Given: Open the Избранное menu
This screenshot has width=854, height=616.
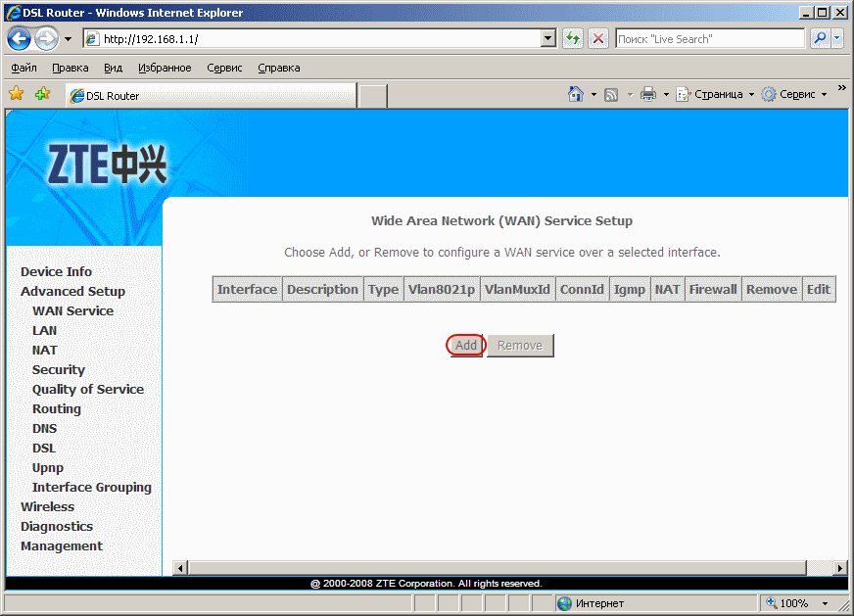Looking at the screenshot, I should point(165,68).
